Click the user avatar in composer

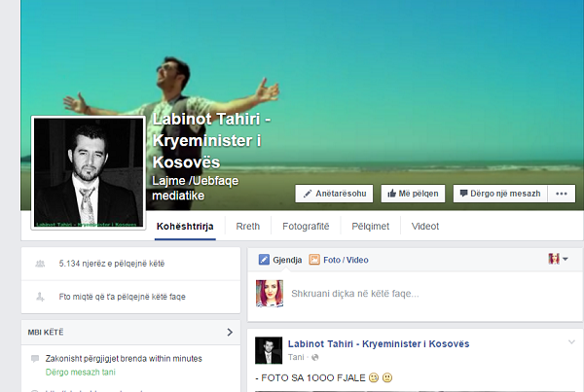pos(270,294)
